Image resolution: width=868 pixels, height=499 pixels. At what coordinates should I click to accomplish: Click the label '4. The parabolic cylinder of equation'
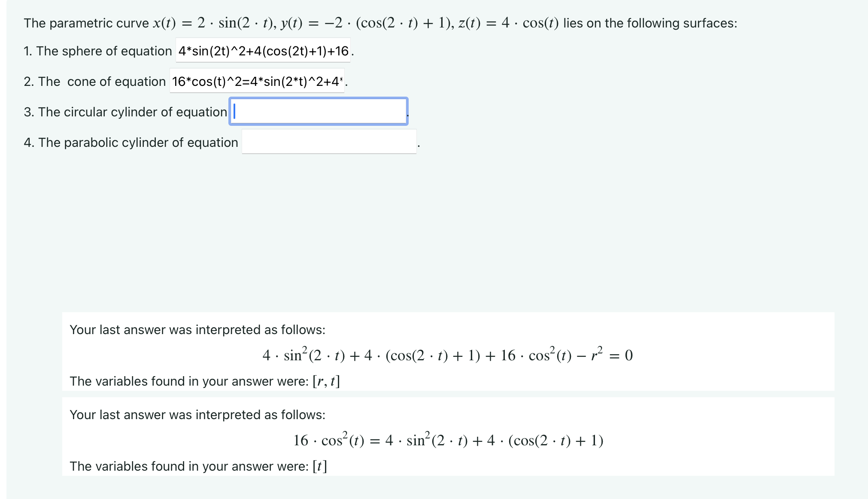click(131, 142)
